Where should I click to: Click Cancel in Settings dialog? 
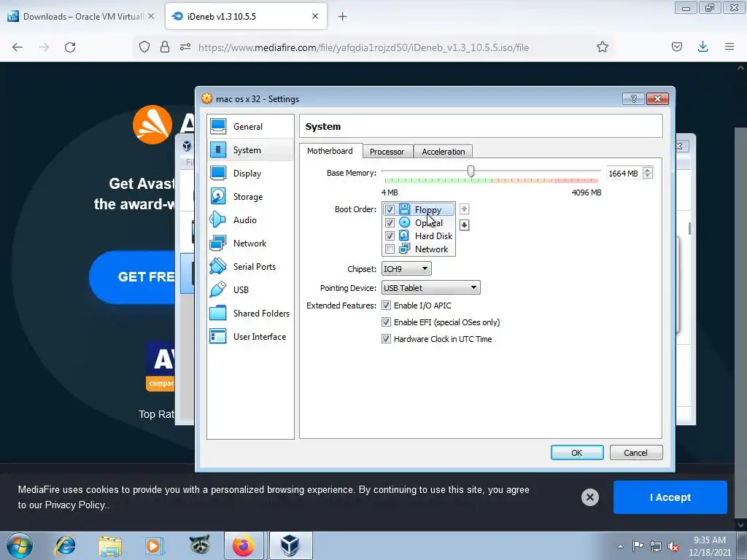point(636,452)
